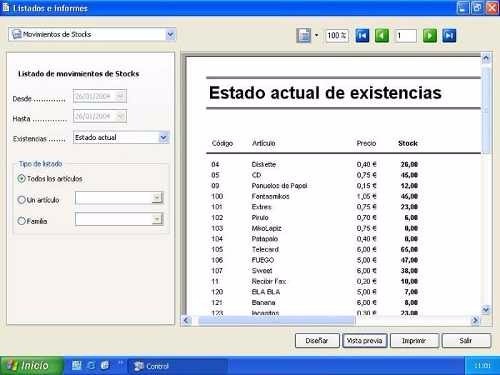
Task: Go to first page of report
Action: click(x=362, y=35)
